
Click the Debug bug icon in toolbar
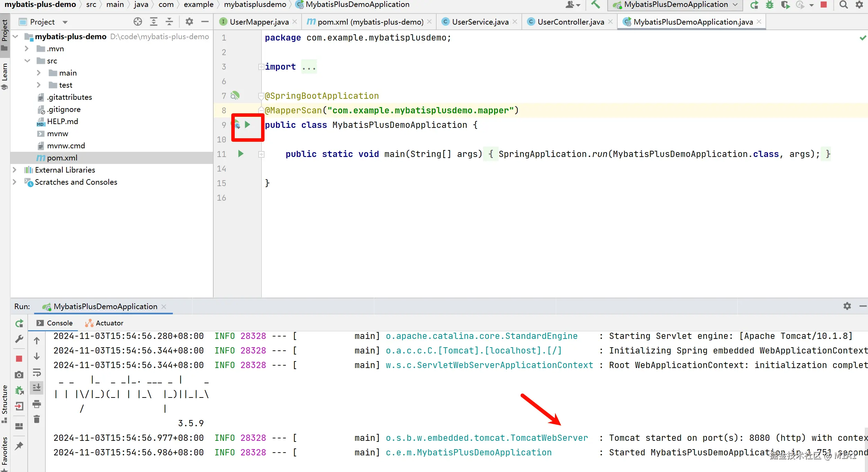(769, 5)
